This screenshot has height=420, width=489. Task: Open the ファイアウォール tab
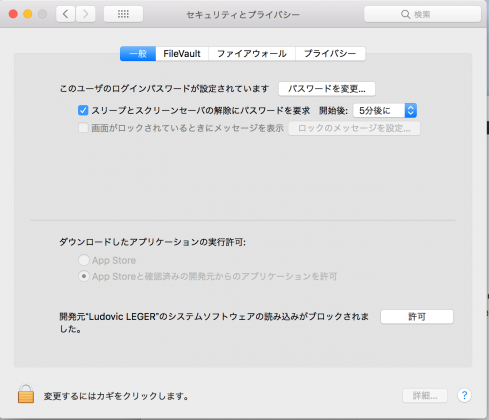click(252, 54)
